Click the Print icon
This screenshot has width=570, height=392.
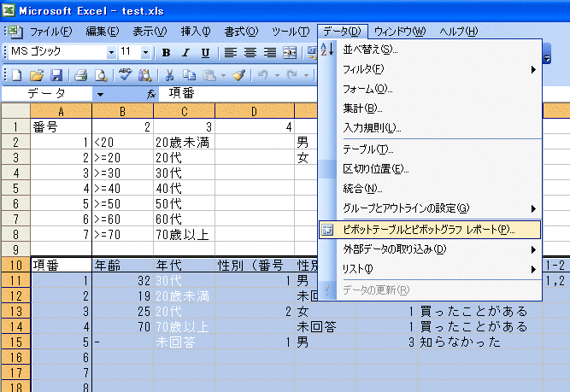[81, 75]
